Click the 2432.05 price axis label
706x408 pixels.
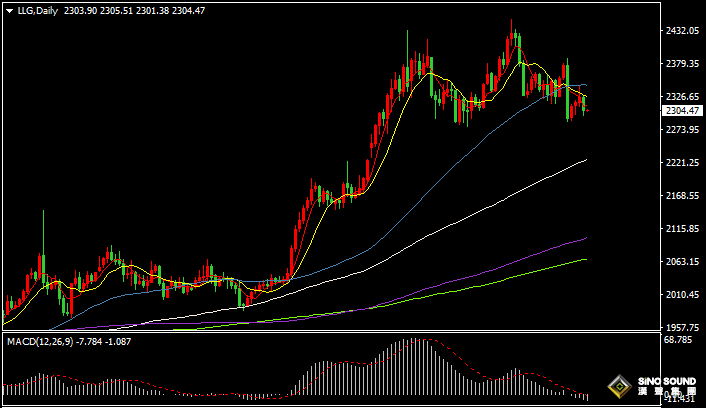click(x=680, y=31)
